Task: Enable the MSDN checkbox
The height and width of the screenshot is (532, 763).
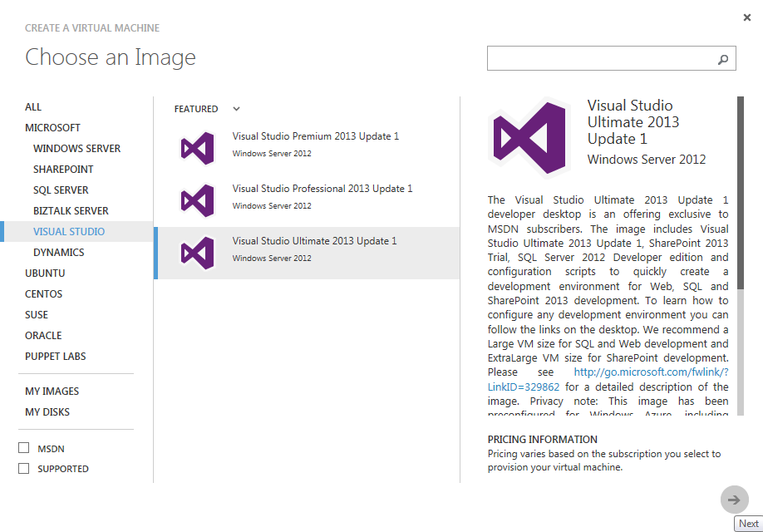Action: pyautogui.click(x=24, y=448)
